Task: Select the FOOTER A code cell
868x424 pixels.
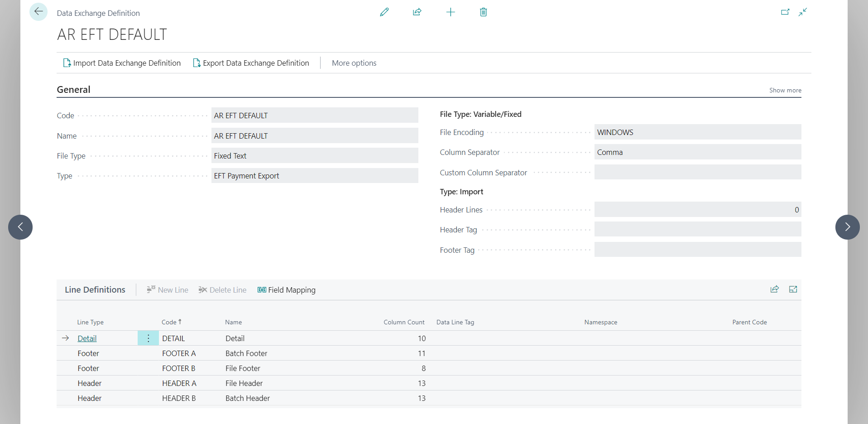Action: pyautogui.click(x=179, y=353)
